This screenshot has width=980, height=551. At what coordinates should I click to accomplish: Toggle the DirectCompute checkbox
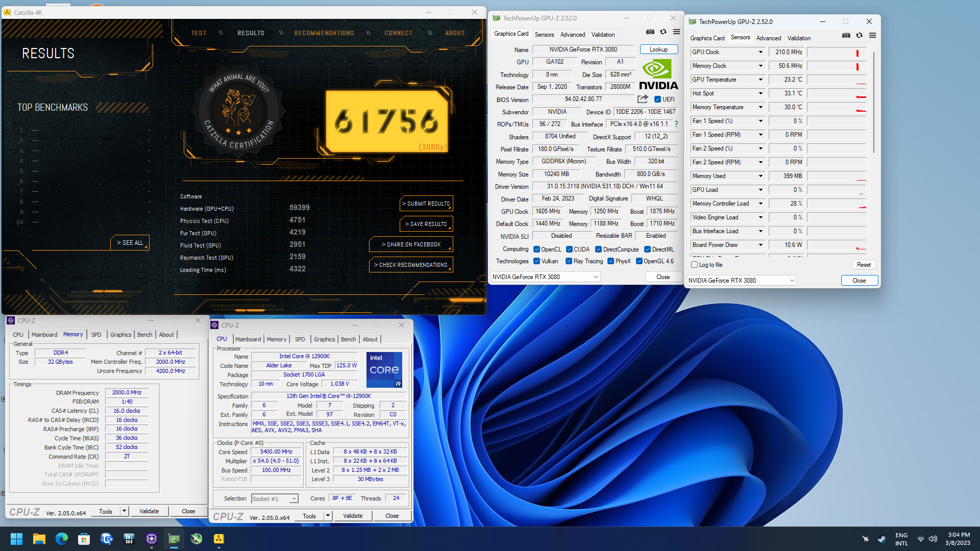[598, 249]
